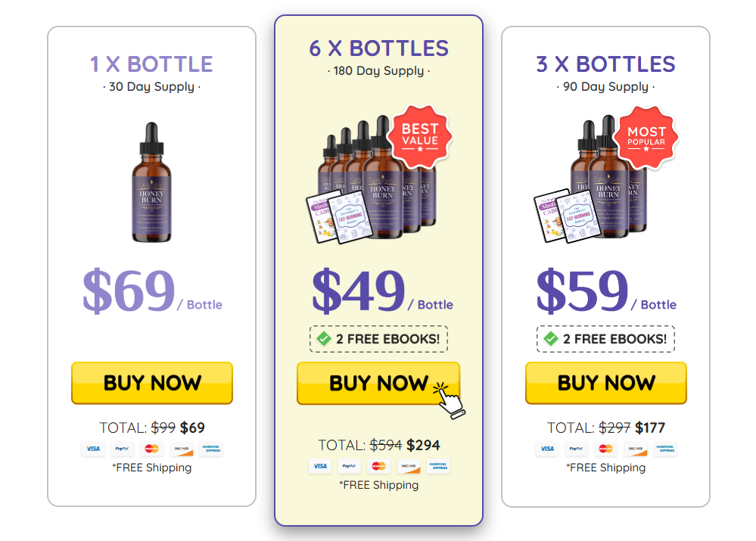Click the $59 per bottle price
The width and height of the screenshot is (756, 541).
583,291
